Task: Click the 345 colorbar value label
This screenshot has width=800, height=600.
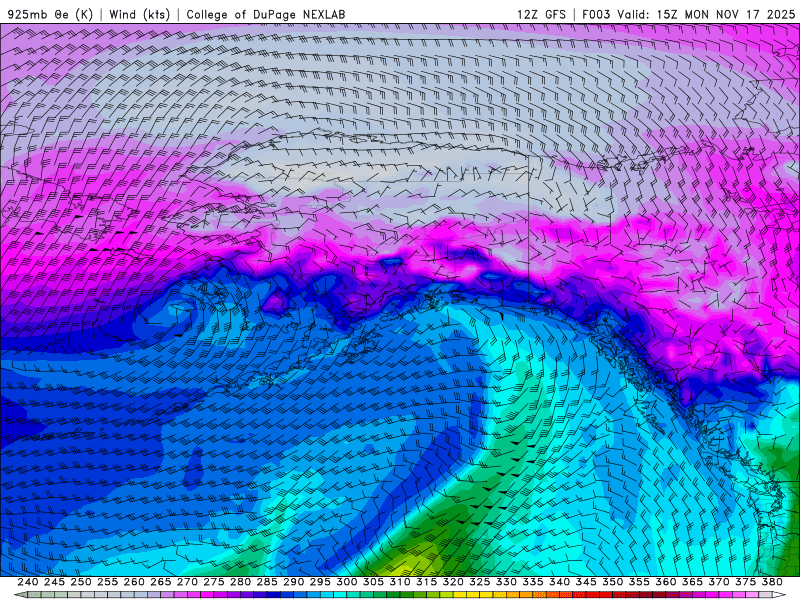Action: (x=586, y=582)
